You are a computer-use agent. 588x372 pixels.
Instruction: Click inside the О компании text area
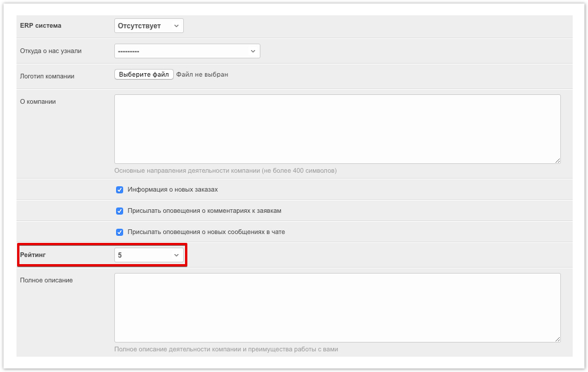(338, 129)
